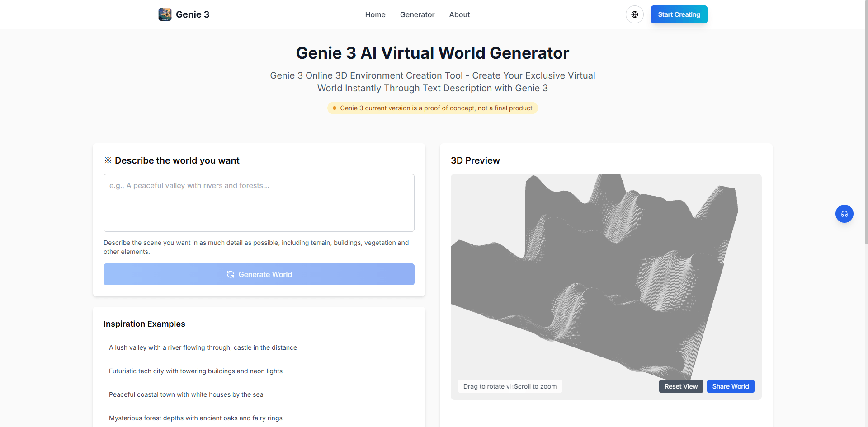The width and height of the screenshot is (868, 427).
Task: Select the mysterious forest depths example
Action: click(x=195, y=418)
